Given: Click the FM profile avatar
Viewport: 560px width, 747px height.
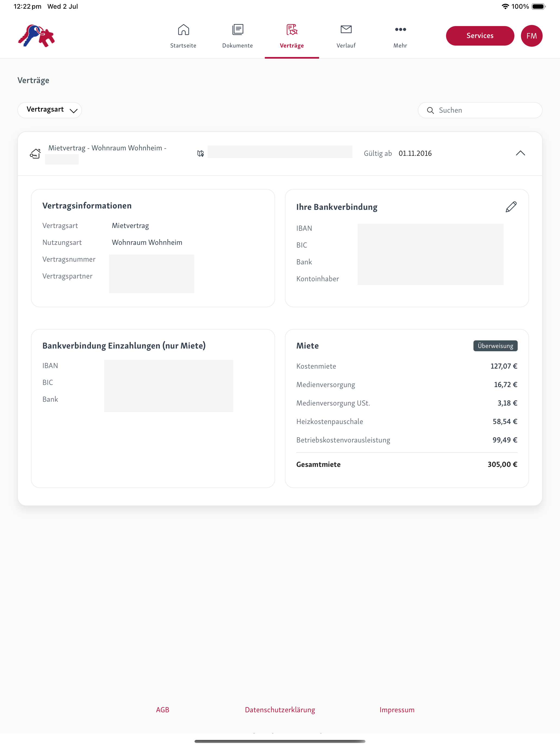Looking at the screenshot, I should (531, 36).
